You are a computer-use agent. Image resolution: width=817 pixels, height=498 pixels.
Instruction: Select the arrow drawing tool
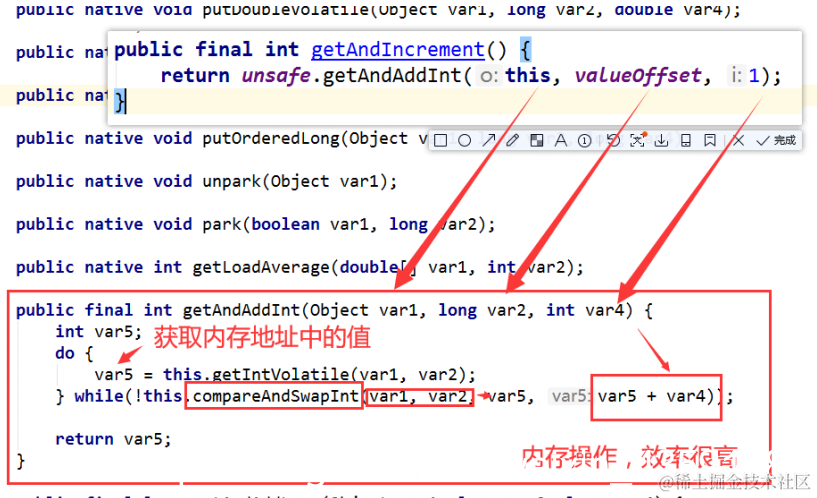489,140
